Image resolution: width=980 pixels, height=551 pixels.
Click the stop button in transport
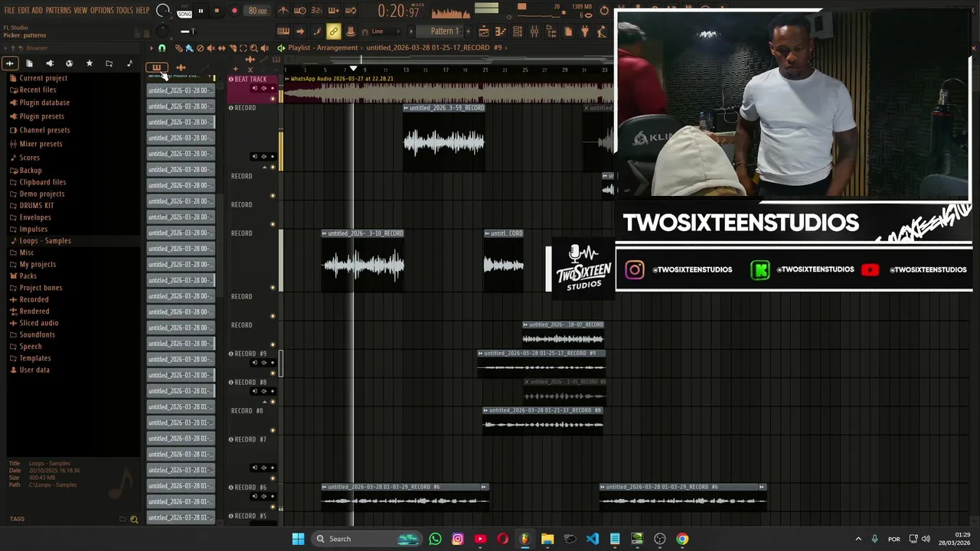(217, 11)
